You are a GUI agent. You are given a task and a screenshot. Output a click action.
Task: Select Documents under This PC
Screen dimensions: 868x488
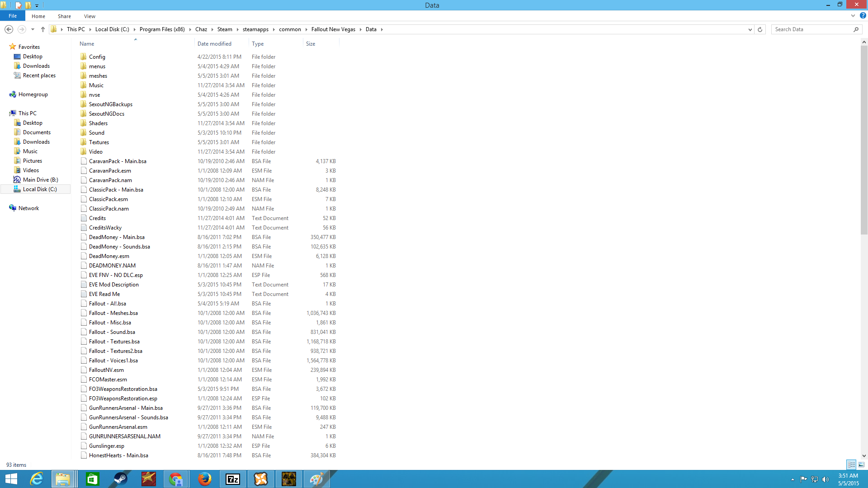37,132
